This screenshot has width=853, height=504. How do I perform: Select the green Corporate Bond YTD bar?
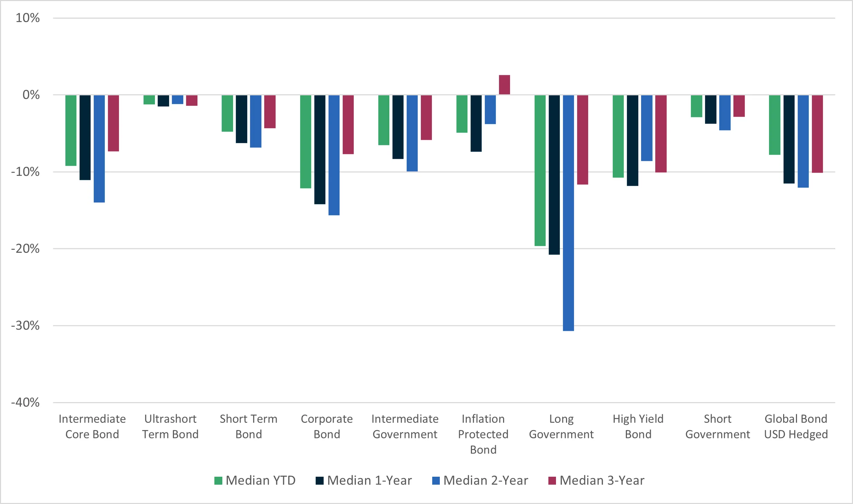(306, 142)
